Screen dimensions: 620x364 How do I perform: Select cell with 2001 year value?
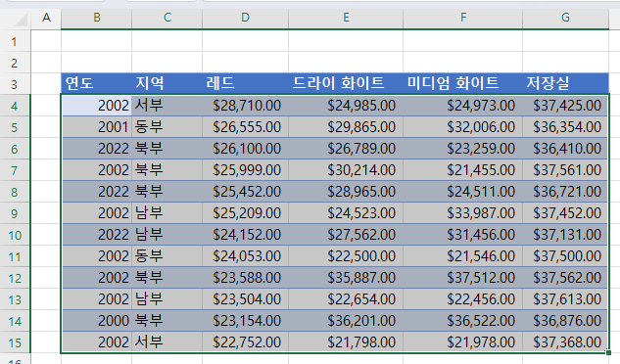[97, 127]
